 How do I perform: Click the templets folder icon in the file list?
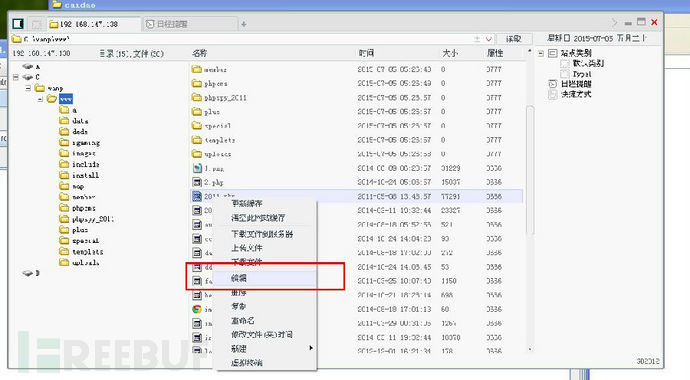[x=197, y=140]
